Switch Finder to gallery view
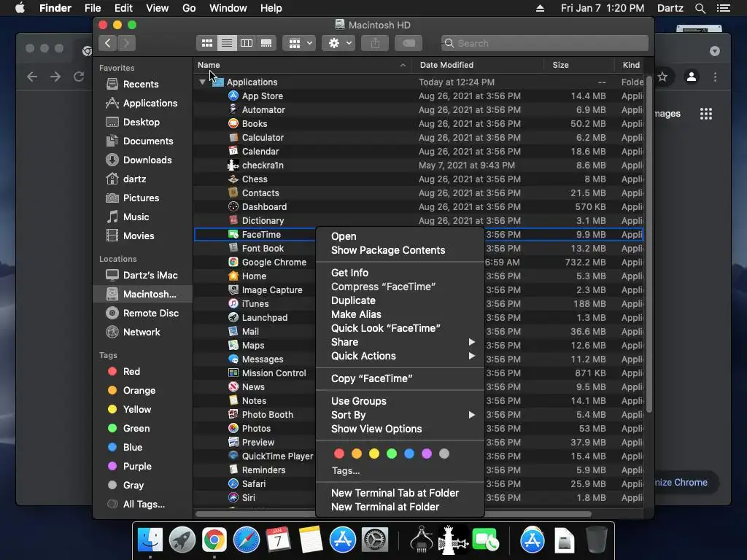Screen dimensions: 747x560 tap(266, 43)
